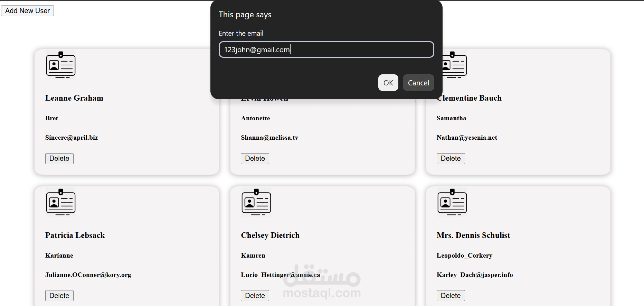This screenshot has height=306, width=644.
Task: Click the name Clementine Bauch
Action: coord(470,98)
